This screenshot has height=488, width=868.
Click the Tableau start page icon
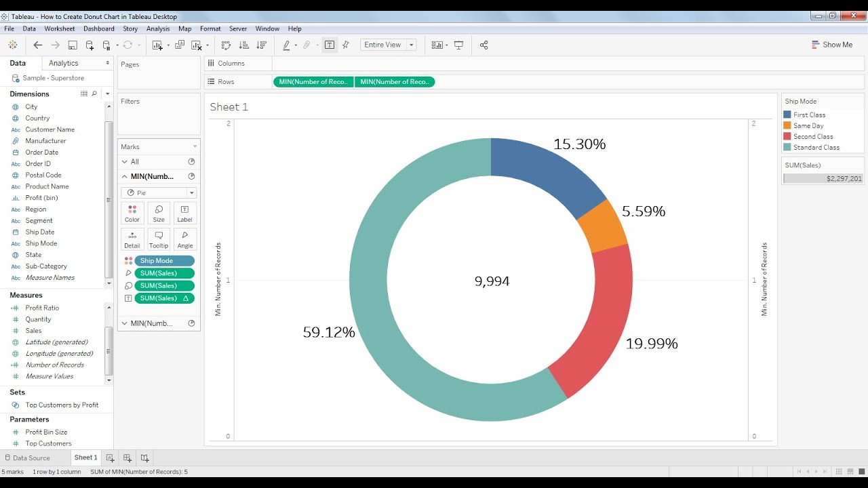[x=13, y=45]
